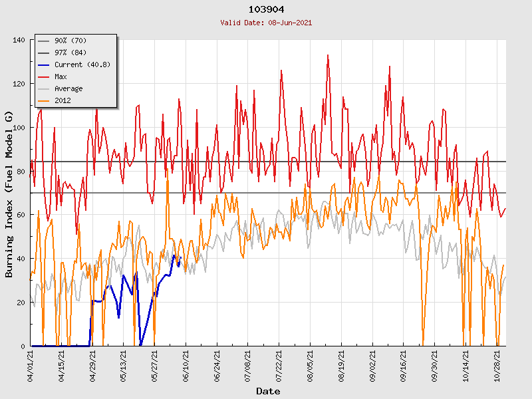The image size is (532, 399).
Task: Click the 04/01/21 date tick label
Action: pyautogui.click(x=31, y=366)
